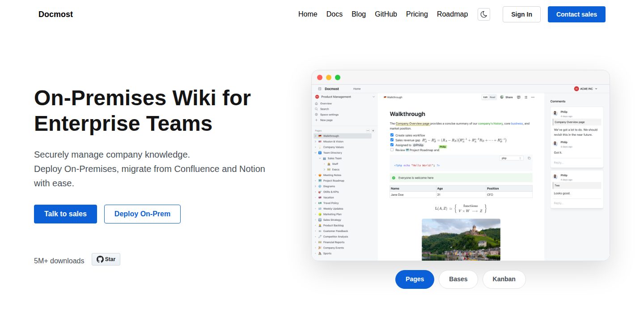Check the Review Project Roadmap checkbox

point(392,150)
